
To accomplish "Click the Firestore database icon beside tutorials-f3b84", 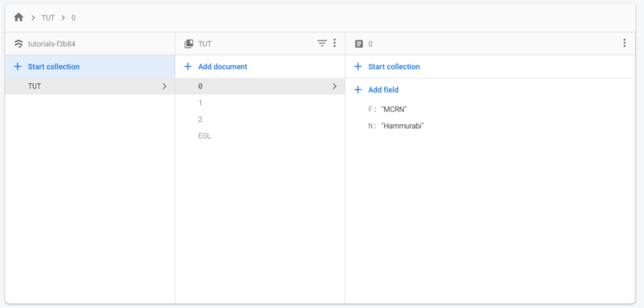I will point(18,43).
